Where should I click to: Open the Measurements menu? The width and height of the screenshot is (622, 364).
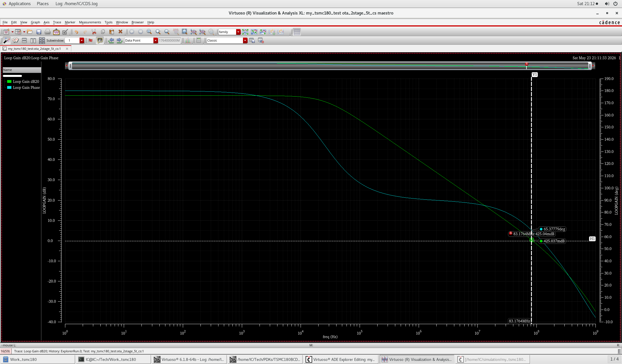click(x=90, y=22)
